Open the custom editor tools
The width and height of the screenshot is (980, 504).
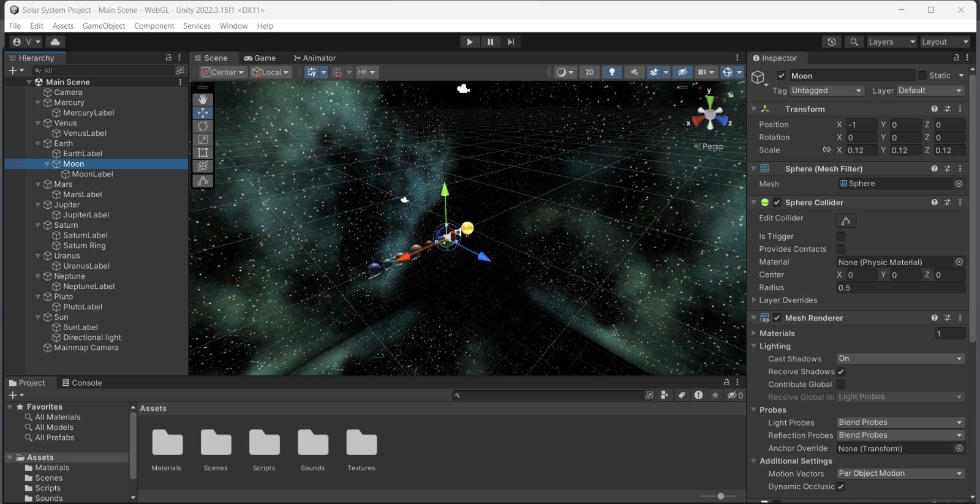pyautogui.click(x=203, y=181)
